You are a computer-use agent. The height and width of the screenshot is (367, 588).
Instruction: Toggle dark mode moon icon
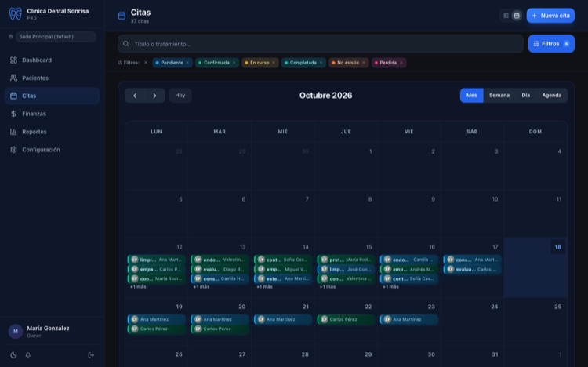tap(13, 355)
